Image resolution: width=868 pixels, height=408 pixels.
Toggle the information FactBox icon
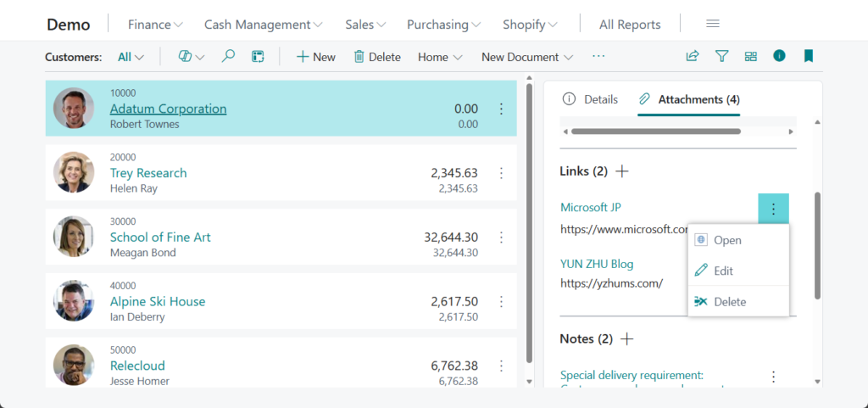779,56
